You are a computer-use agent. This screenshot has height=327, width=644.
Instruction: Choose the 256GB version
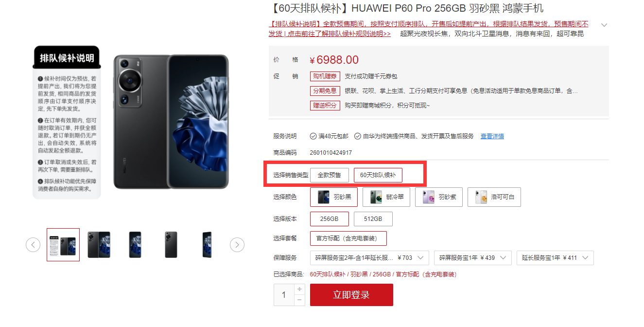coord(330,219)
